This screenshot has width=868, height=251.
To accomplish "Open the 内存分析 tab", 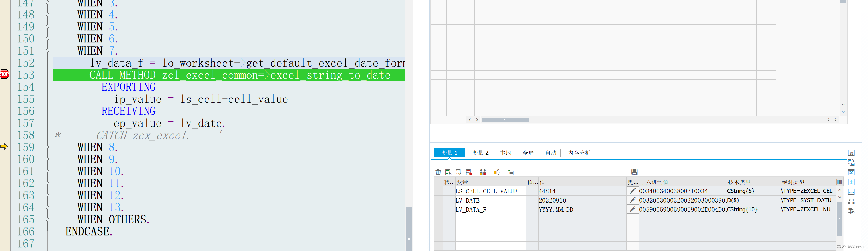I will [x=579, y=153].
